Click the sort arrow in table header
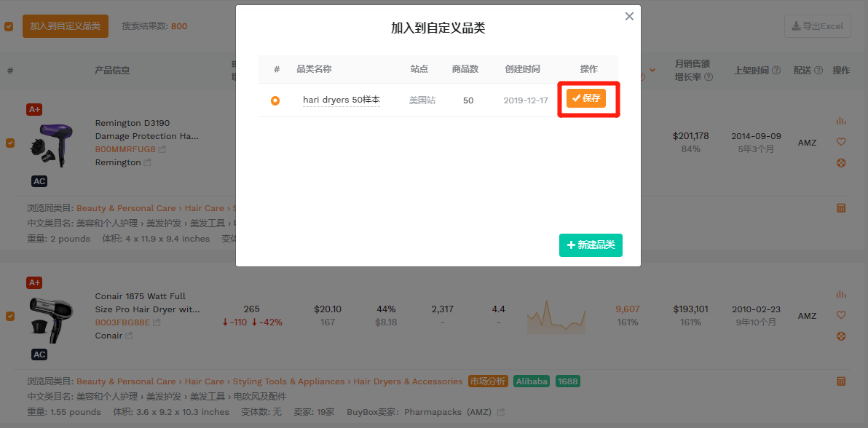This screenshot has height=428, width=868. click(x=652, y=71)
